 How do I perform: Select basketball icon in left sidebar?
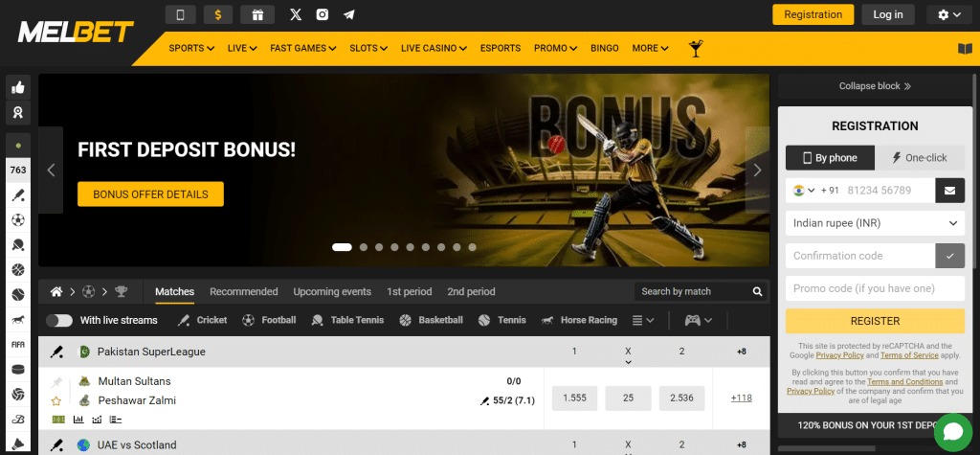[x=18, y=270]
